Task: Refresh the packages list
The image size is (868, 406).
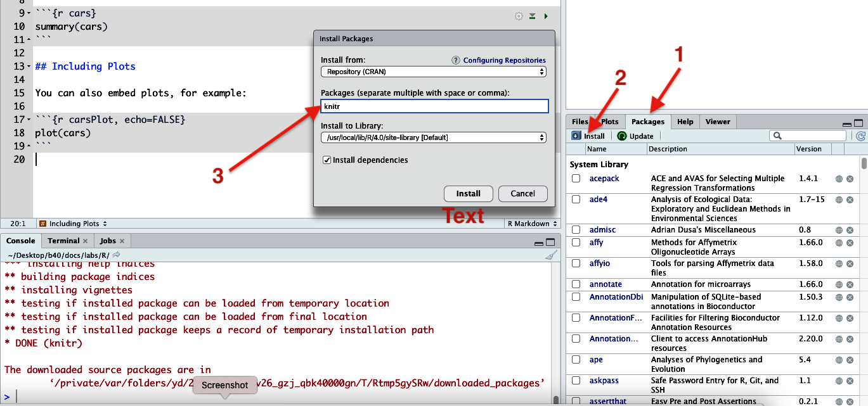Action: click(x=860, y=135)
